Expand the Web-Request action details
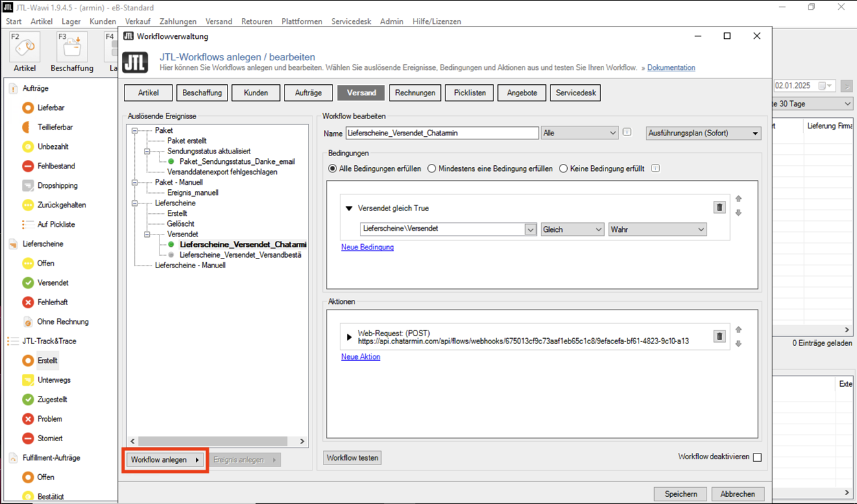This screenshot has width=857, height=504. [x=349, y=337]
